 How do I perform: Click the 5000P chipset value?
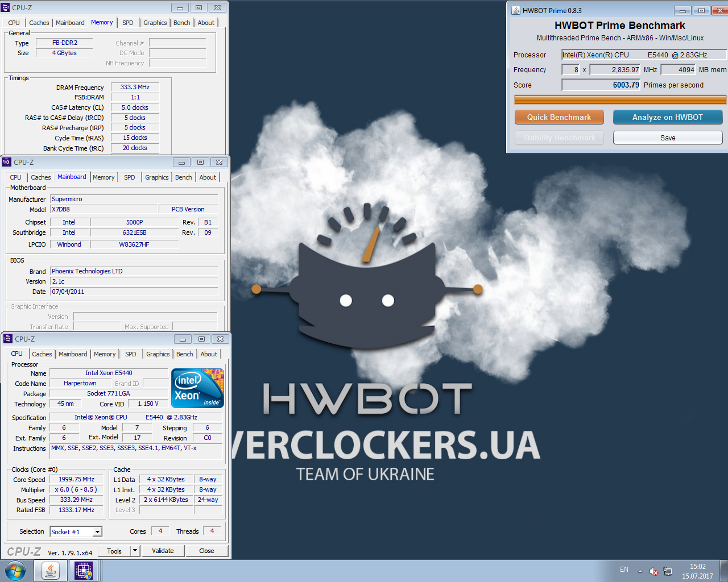click(x=135, y=222)
